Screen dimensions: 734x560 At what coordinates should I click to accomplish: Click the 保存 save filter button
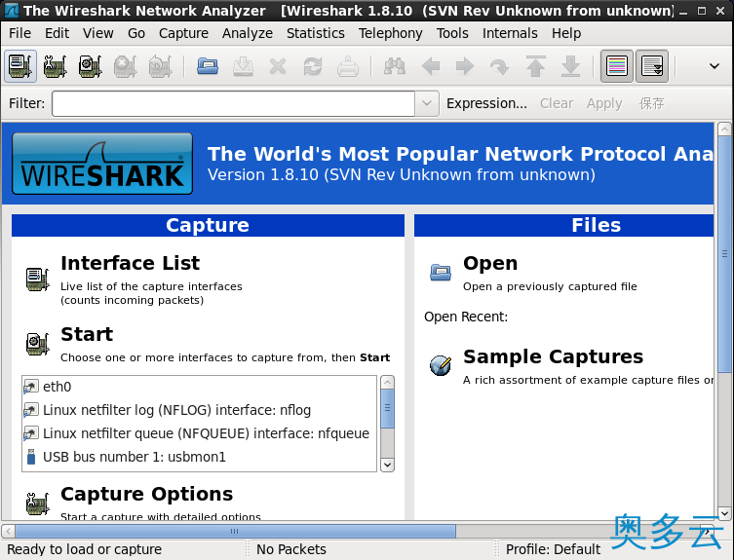click(x=651, y=103)
